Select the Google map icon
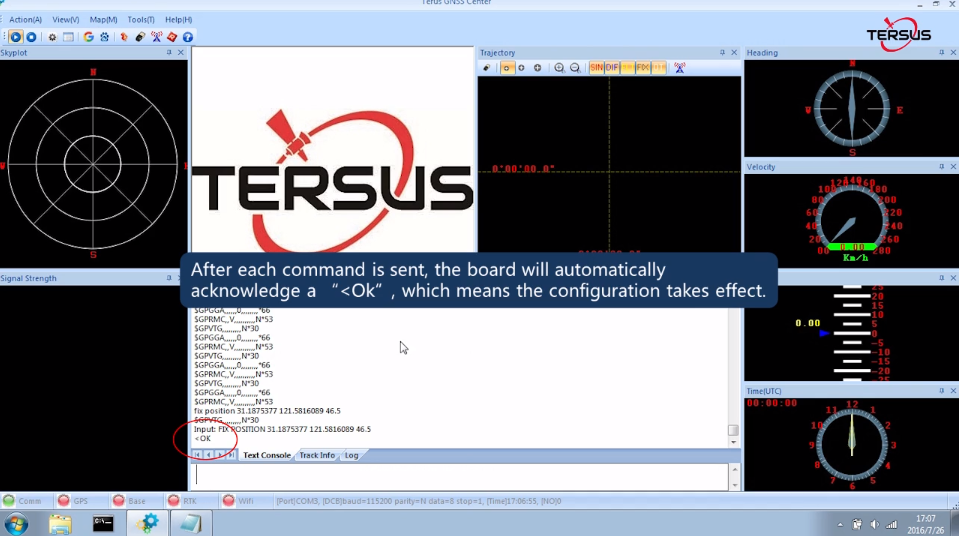959x536 pixels. 89,37
